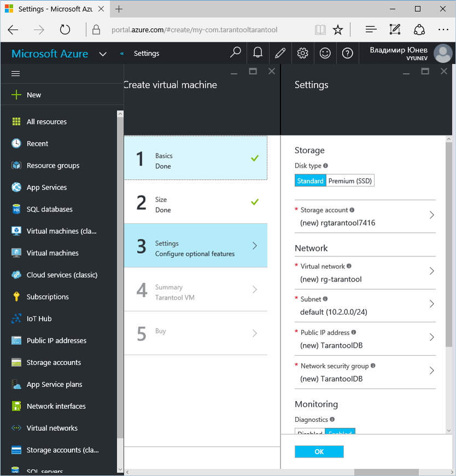Click New in the sidebar
Image resolution: width=456 pixels, height=476 pixels.
pos(33,95)
